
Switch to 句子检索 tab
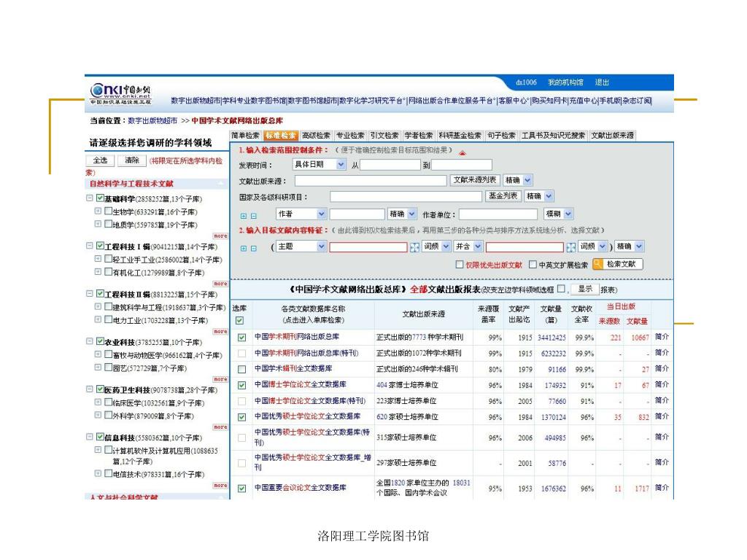[x=501, y=136]
